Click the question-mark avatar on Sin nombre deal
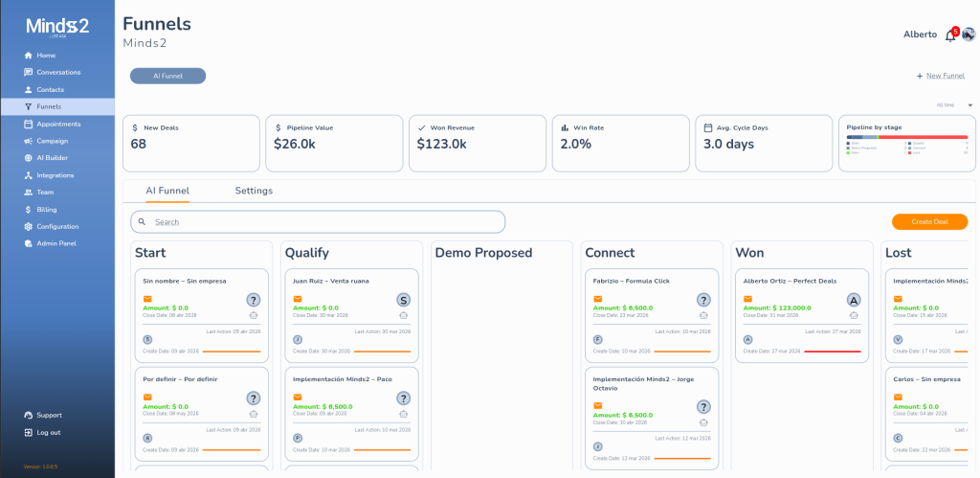Viewport: 980px width, 478px height. tap(254, 300)
